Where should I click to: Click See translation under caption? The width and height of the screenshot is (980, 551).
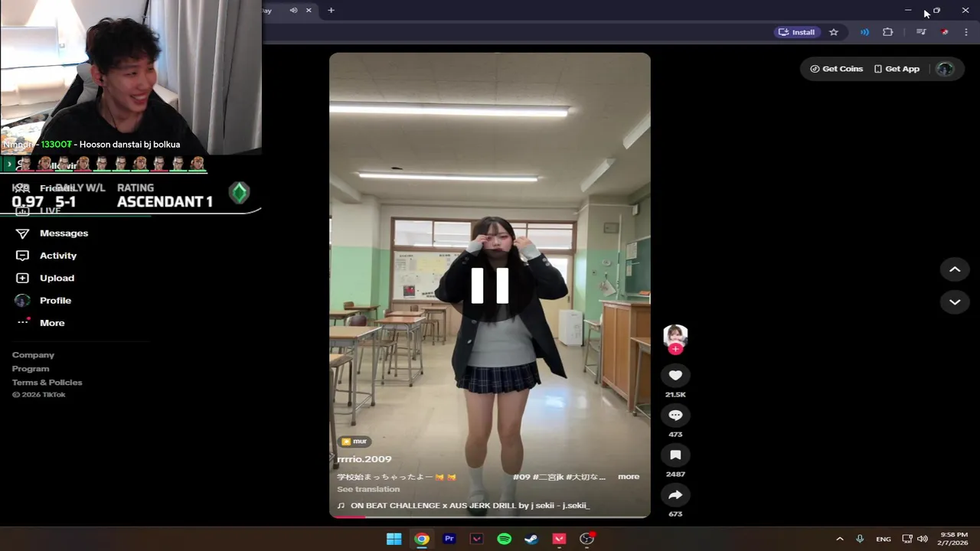tap(368, 489)
